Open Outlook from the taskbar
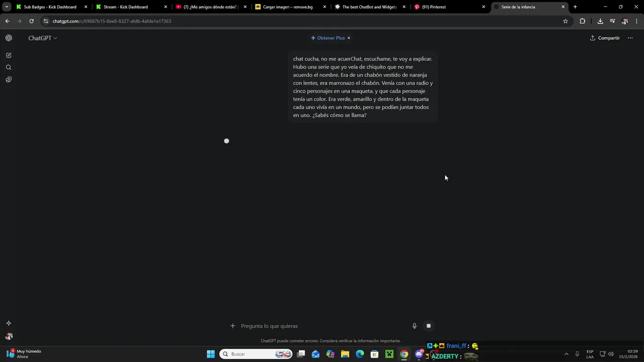 (x=315, y=354)
